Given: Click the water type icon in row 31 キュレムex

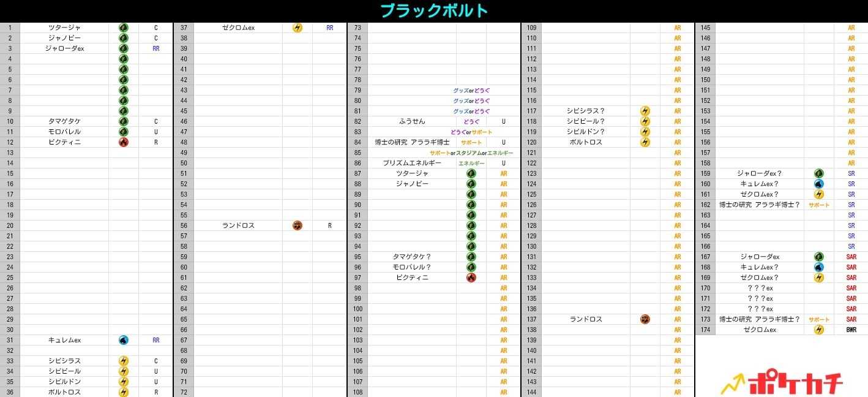Looking at the screenshot, I should (x=124, y=340).
